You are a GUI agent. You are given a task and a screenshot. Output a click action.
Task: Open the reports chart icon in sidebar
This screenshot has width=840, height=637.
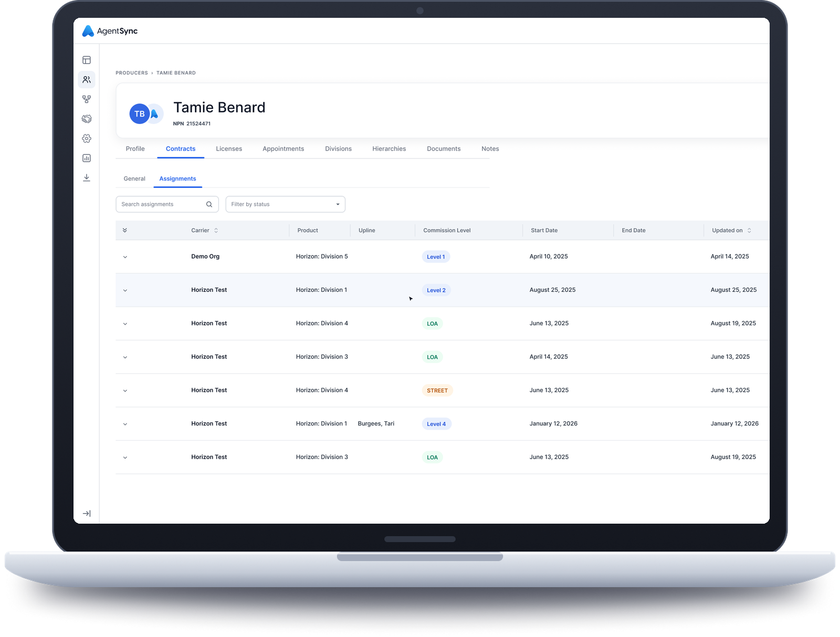87,158
